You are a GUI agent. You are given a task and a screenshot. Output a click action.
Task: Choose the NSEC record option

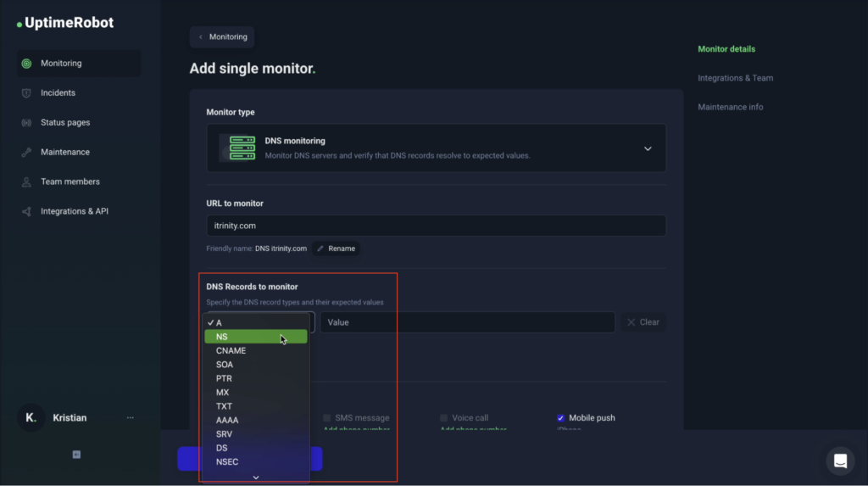pyautogui.click(x=256, y=461)
